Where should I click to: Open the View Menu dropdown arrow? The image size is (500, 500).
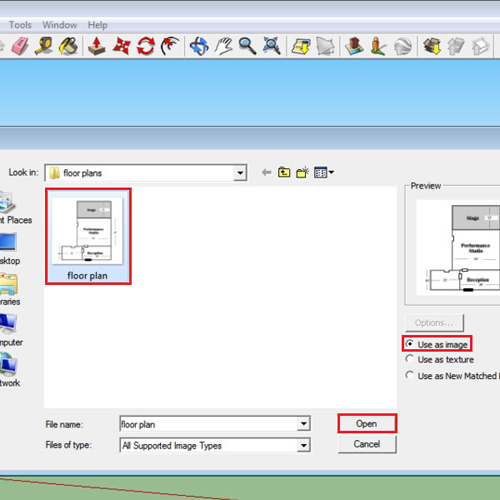coord(331,172)
